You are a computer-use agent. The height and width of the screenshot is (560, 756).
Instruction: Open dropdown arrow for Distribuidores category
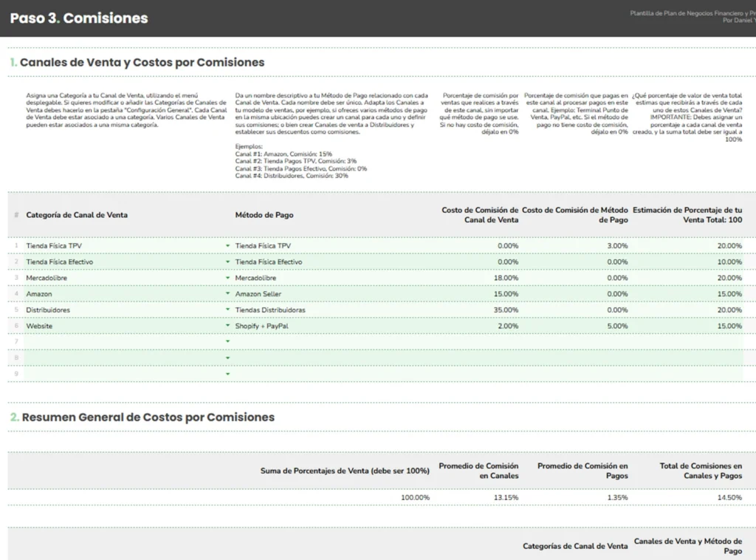point(227,310)
